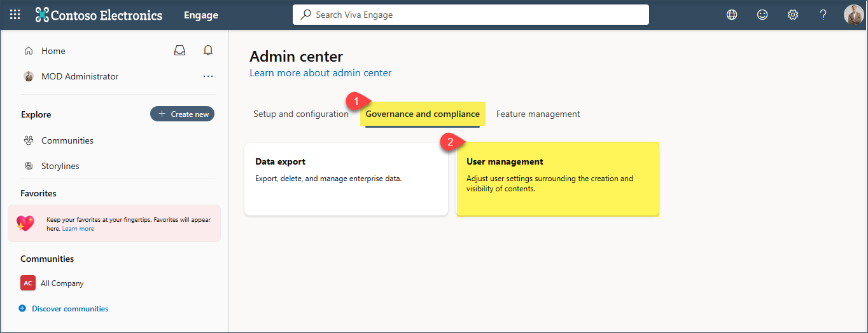Image resolution: width=868 pixels, height=333 pixels.
Task: Open the Data export card
Action: coord(346,179)
